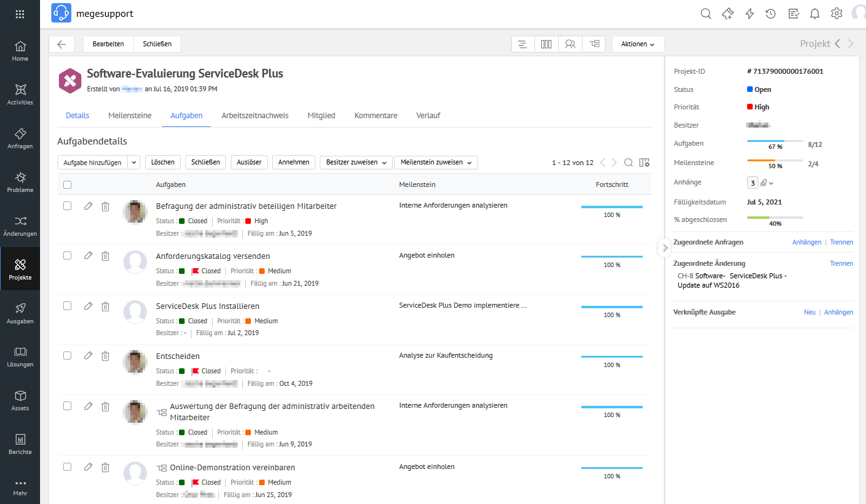
Task: Open admin settings gear
Action: (837, 14)
